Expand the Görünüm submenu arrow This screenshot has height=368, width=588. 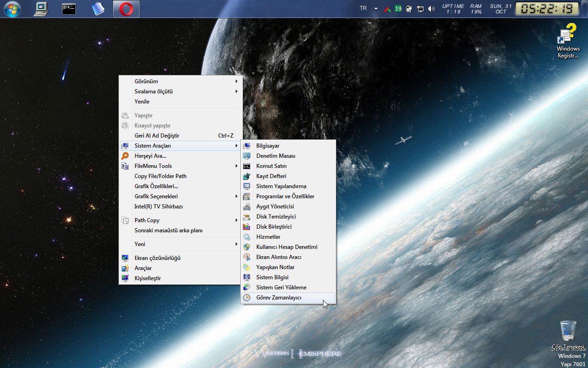(x=237, y=81)
